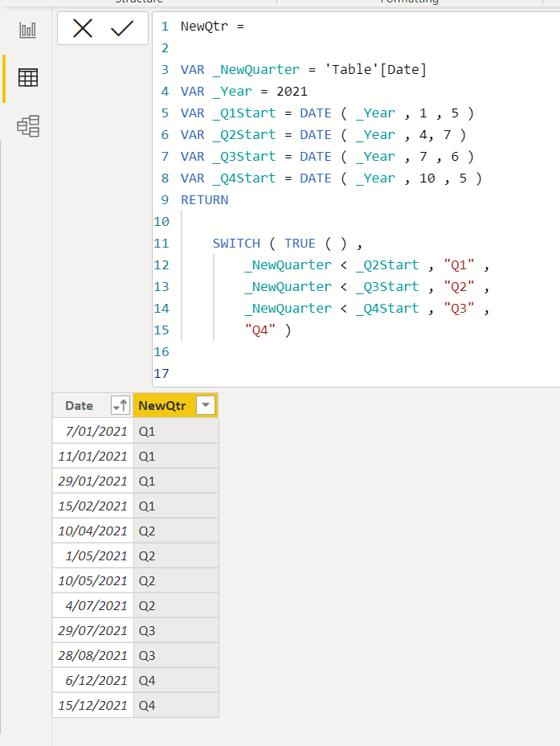Click the _Q2Start variable declaration on line 6
Screen dimensions: 560x746
click(244, 134)
